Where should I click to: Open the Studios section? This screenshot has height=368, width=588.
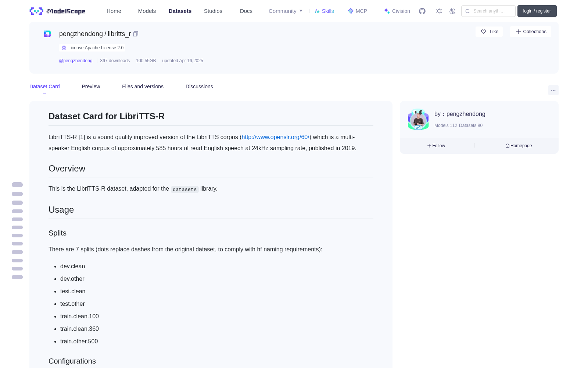[213, 11]
